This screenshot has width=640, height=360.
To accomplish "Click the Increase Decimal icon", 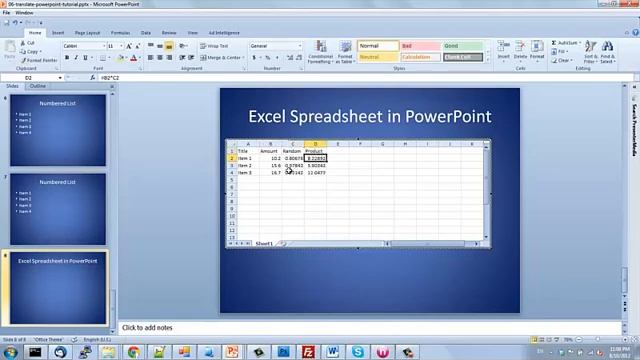I will click(290, 58).
